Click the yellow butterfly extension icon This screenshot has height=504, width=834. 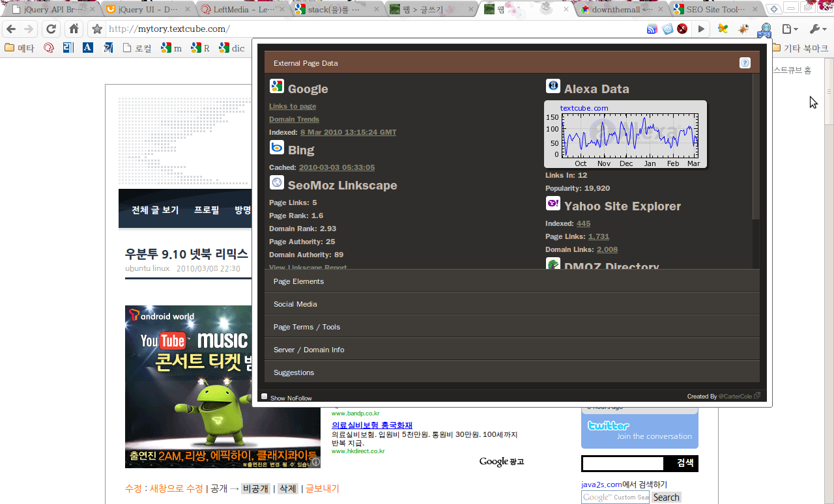click(723, 29)
